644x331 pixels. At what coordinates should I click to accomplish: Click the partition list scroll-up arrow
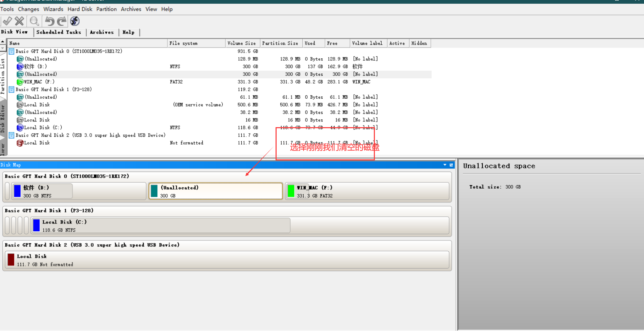point(3,42)
